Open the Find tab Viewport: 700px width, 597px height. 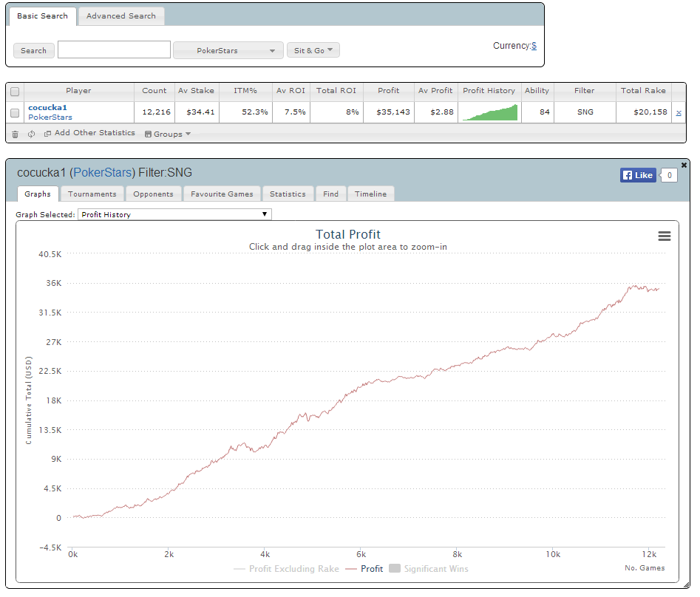[x=331, y=194]
